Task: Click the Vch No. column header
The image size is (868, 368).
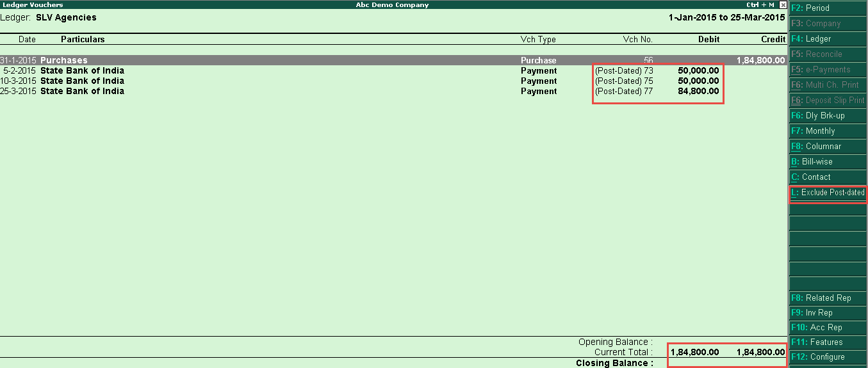Action: tap(638, 39)
